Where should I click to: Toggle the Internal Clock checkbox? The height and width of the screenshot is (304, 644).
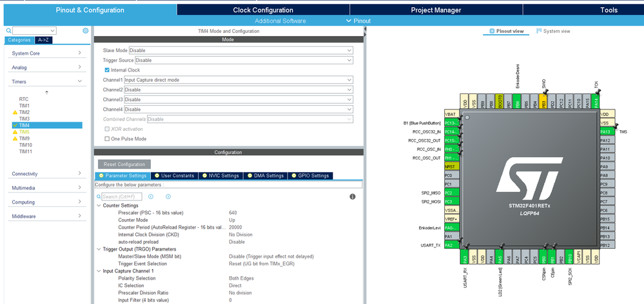point(107,70)
